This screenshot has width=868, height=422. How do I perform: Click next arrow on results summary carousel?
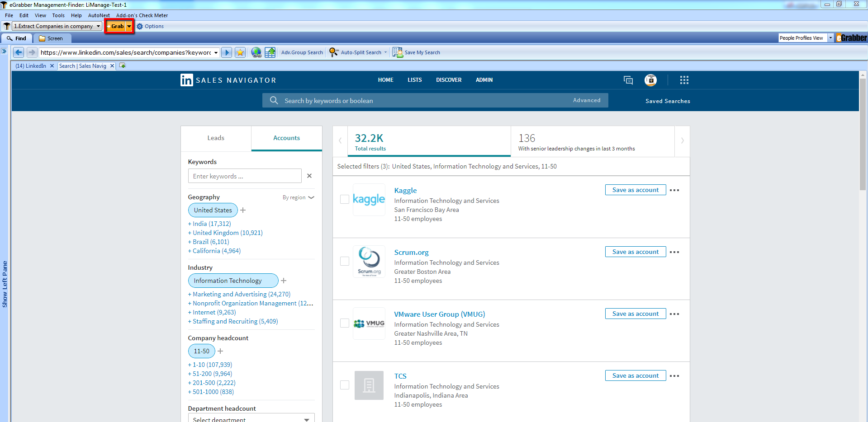[682, 141]
